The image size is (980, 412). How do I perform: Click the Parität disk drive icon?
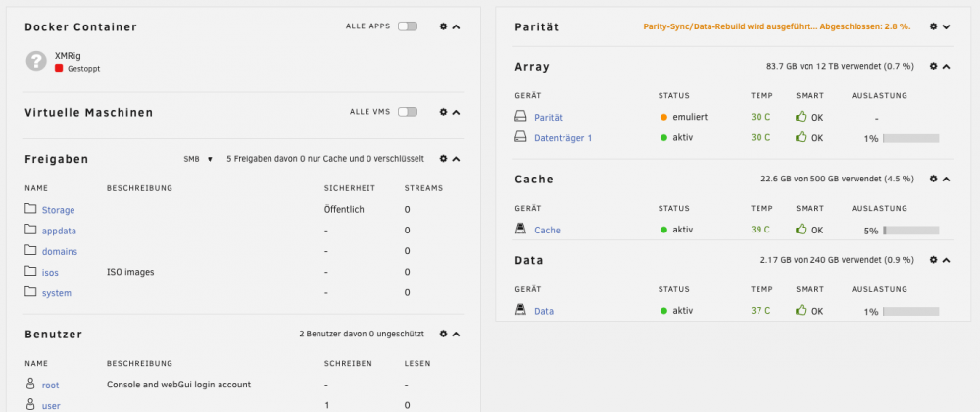520,117
